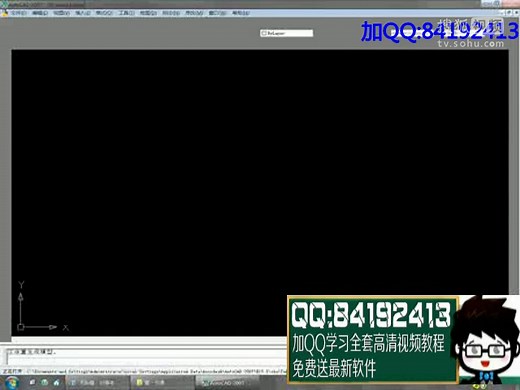Click the blue-icon taskbar window button

(97, 383)
